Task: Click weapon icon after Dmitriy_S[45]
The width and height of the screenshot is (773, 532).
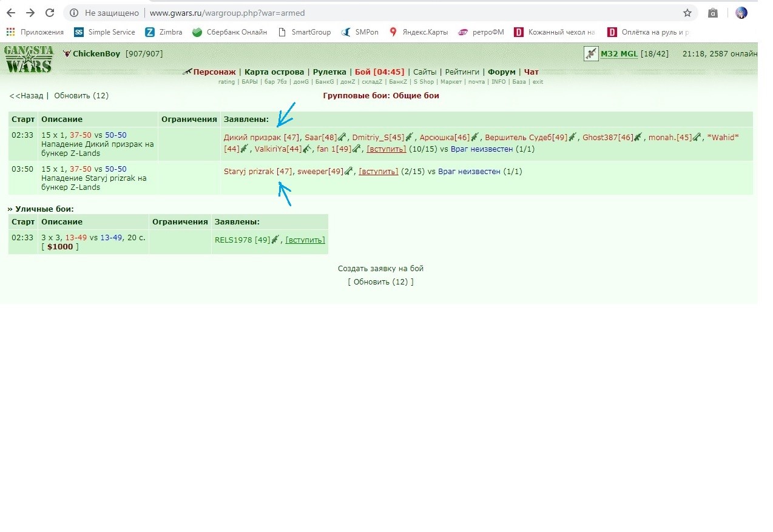Action: pyautogui.click(x=409, y=138)
